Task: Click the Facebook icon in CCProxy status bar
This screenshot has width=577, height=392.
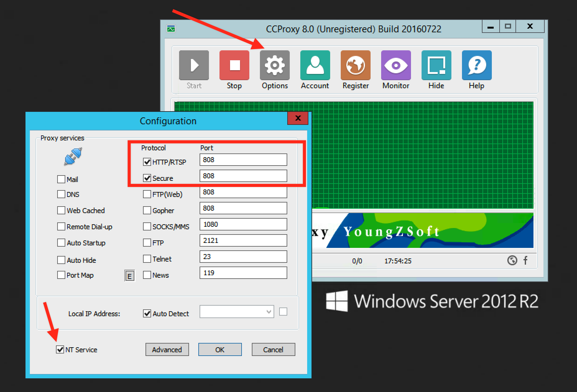Action: tap(525, 260)
